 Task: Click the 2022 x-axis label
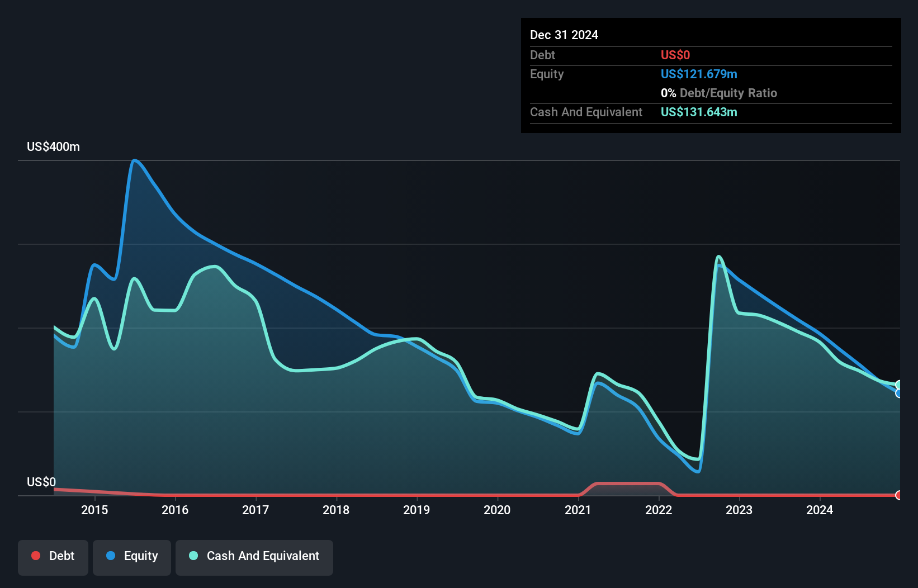(x=659, y=510)
